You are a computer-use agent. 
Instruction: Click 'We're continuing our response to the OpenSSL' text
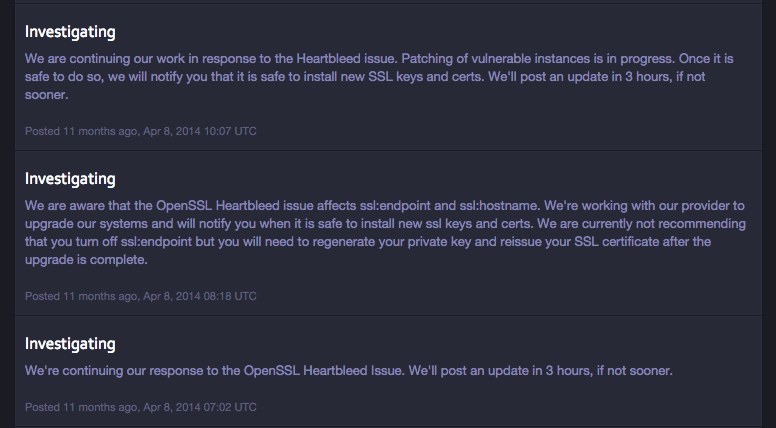[150, 371]
